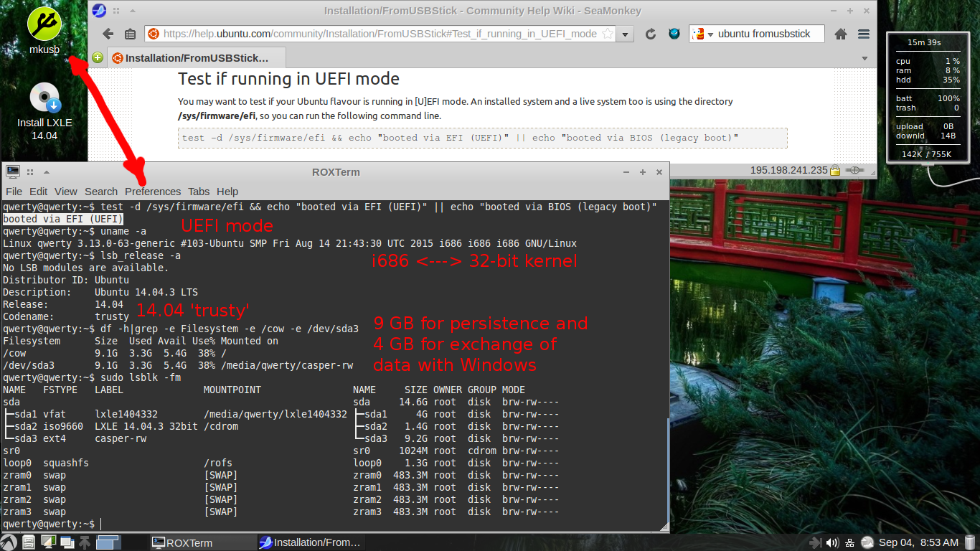Open ROXTerm View menu
This screenshot has height=551, width=980.
pos(66,192)
